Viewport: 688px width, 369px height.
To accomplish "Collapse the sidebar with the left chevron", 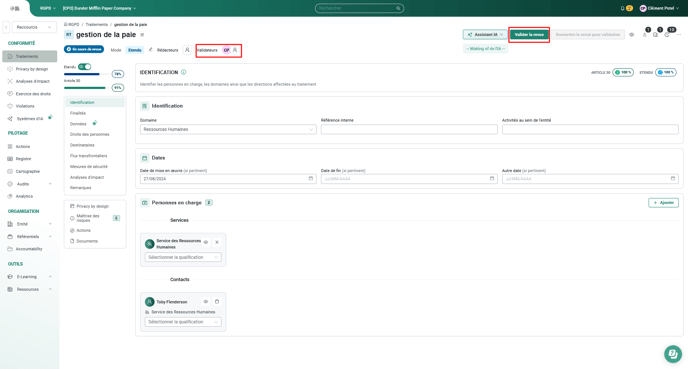I will 6,27.
